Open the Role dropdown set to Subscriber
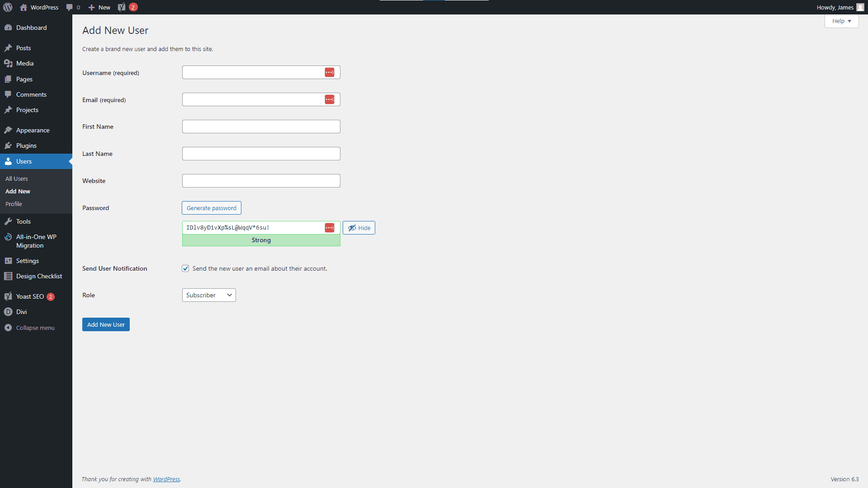Screen dimensions: 868x488 (x=208, y=295)
